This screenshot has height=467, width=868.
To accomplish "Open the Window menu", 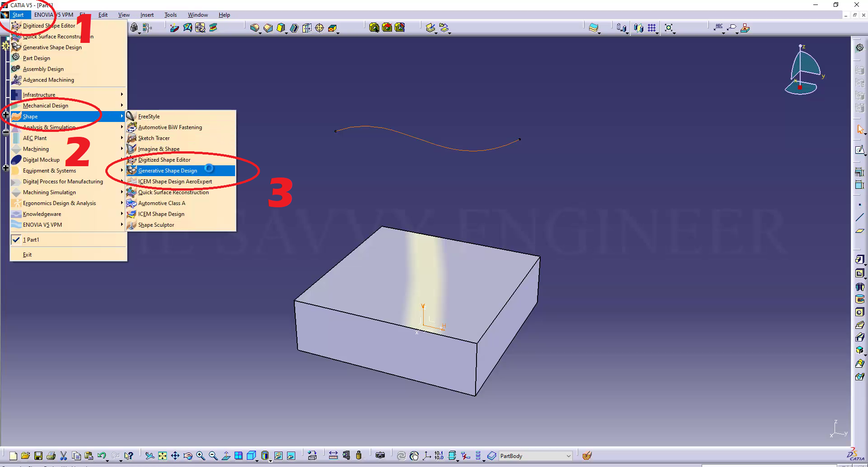I will click(x=198, y=15).
